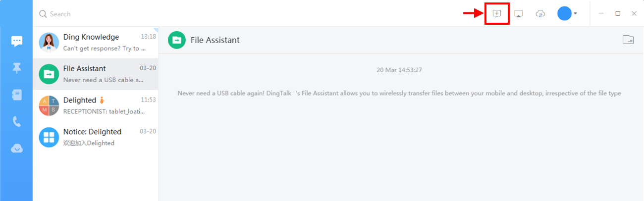
Task: Open Messages in the left sidebar
Action: (17, 41)
